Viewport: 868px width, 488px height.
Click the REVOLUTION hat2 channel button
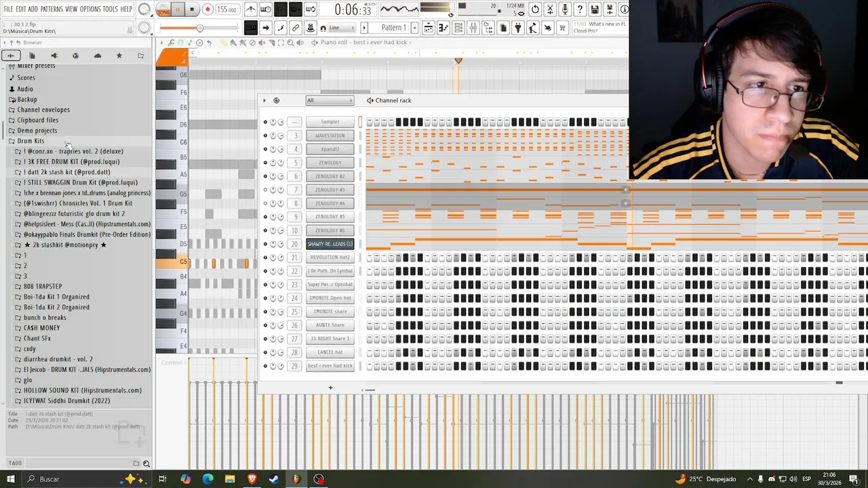coord(330,258)
